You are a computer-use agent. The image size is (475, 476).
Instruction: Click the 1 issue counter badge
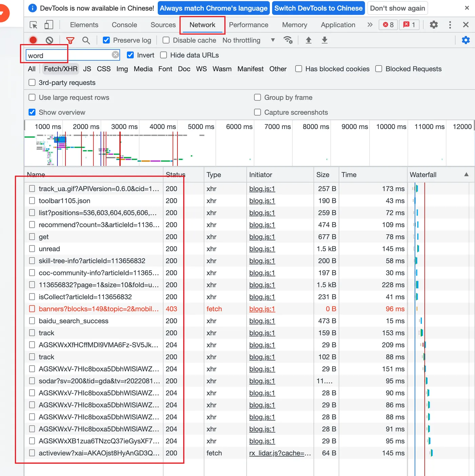pyautogui.click(x=409, y=25)
